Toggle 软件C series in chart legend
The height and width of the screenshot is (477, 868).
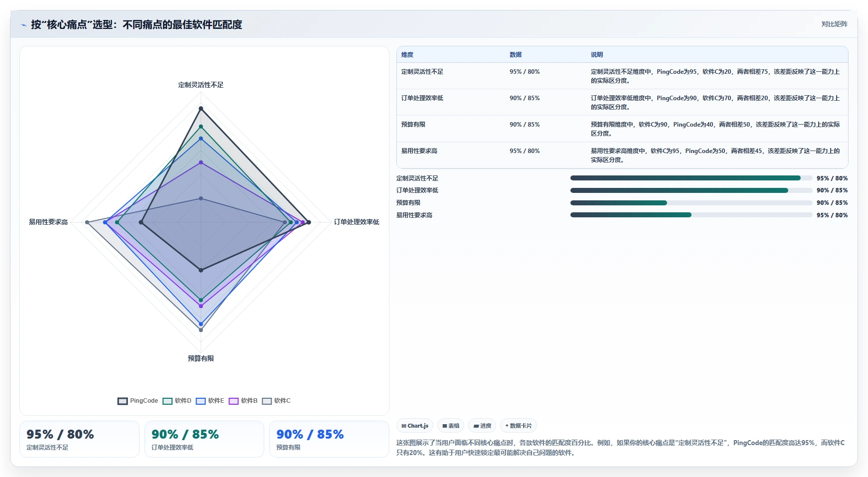click(x=277, y=401)
